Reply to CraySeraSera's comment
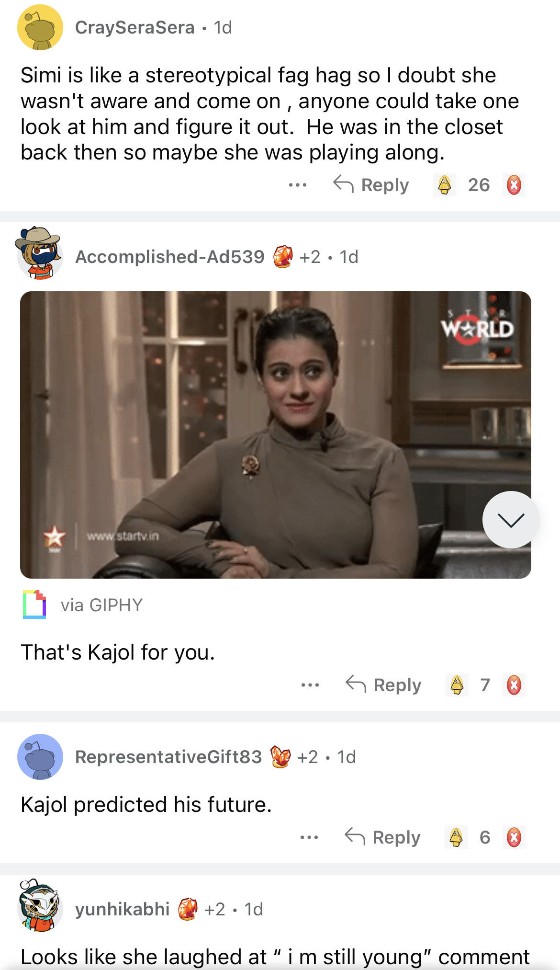Viewport: 560px width, 970px height. pyautogui.click(x=371, y=185)
